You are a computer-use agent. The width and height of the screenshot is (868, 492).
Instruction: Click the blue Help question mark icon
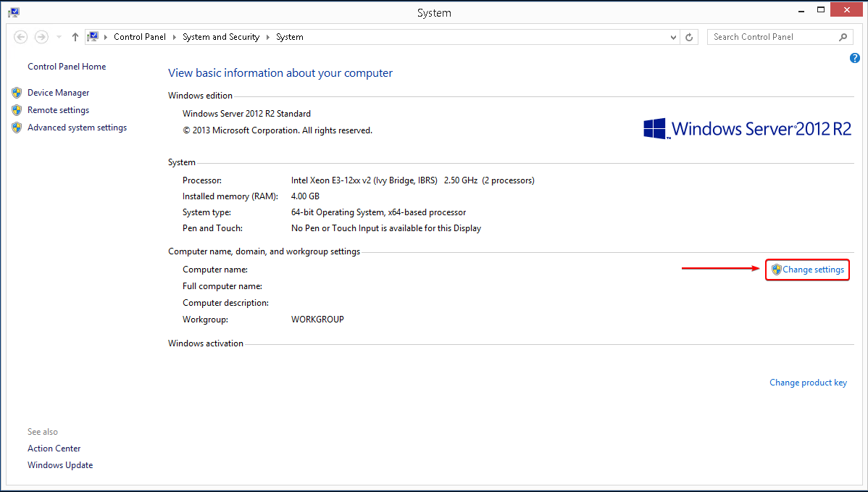(855, 58)
